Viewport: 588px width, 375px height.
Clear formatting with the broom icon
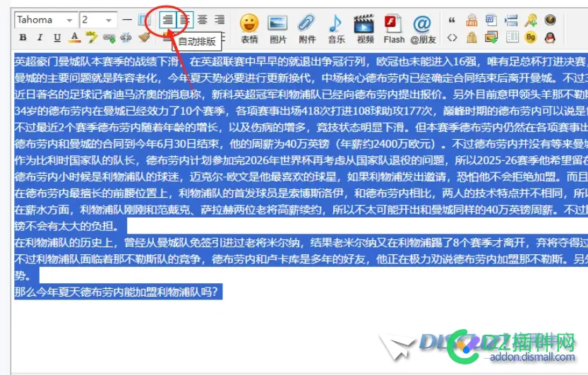144,37
